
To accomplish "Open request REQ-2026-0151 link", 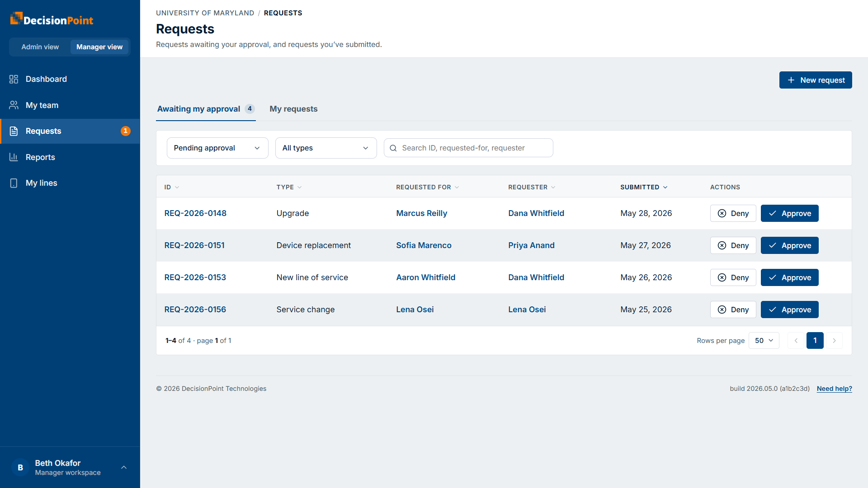I will point(194,245).
